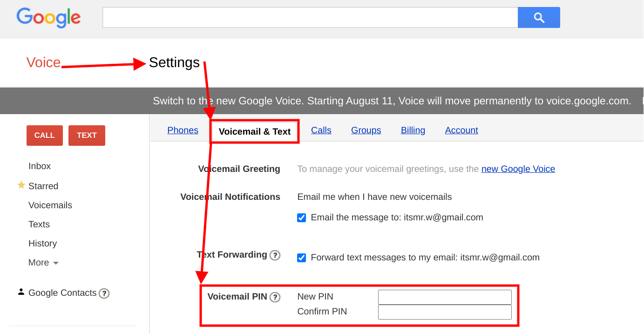Image resolution: width=644 pixels, height=334 pixels.
Task: Click the Confirm PIN input field
Action: tap(445, 312)
